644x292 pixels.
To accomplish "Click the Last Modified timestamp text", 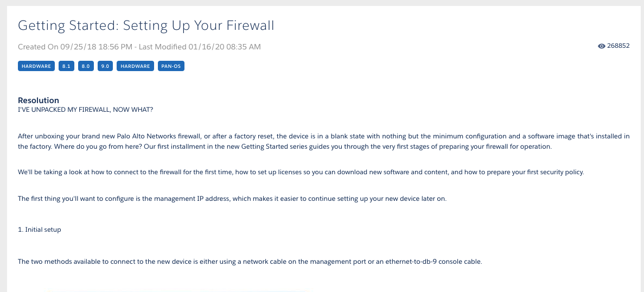I will point(200,47).
